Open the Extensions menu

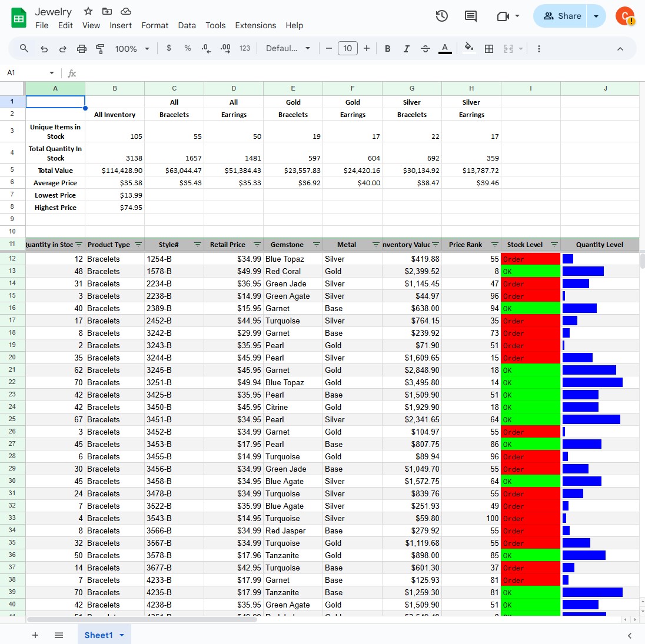pos(255,25)
